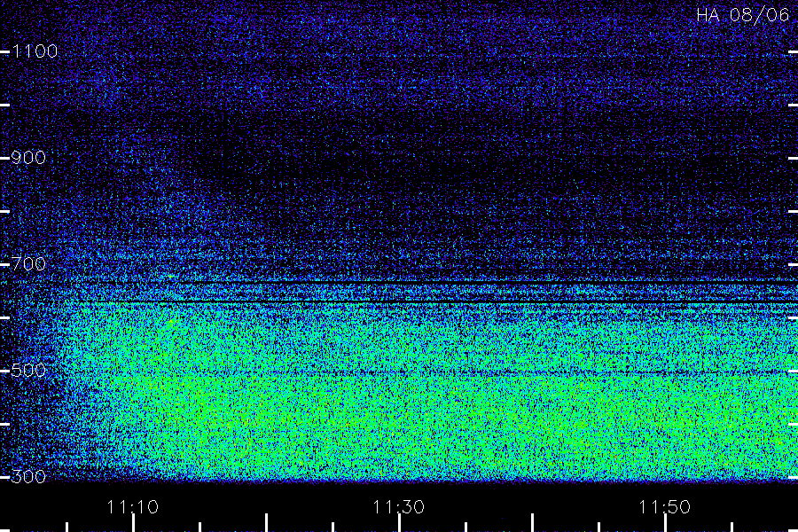
Task: Click the 11:50 time axis label
Action: coord(665,507)
